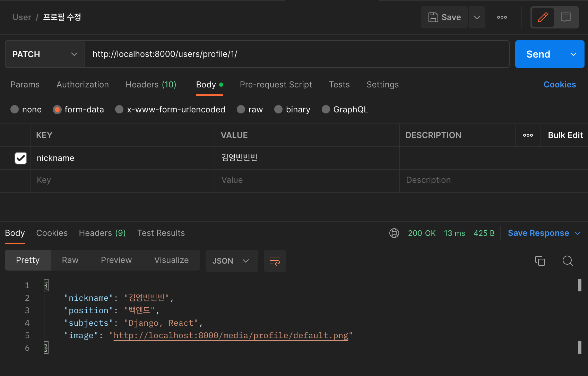
Task: Switch to edit mode pencil icon
Action: [543, 17]
